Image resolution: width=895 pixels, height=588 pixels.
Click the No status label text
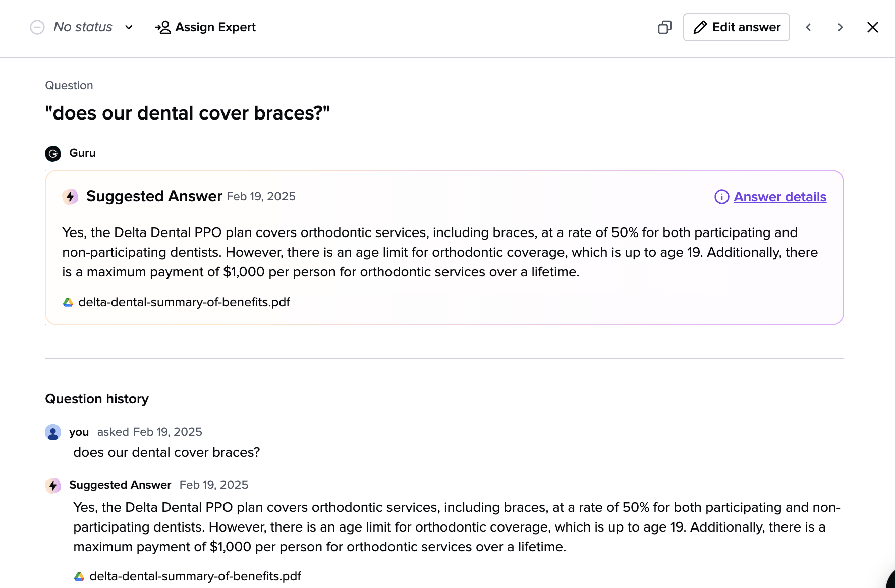pyautogui.click(x=83, y=27)
